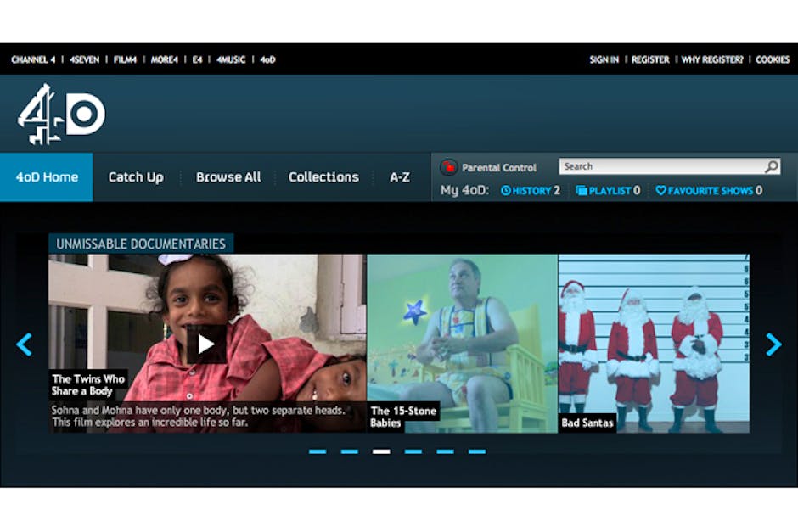Open Playlist from My 4oD

tap(608, 191)
